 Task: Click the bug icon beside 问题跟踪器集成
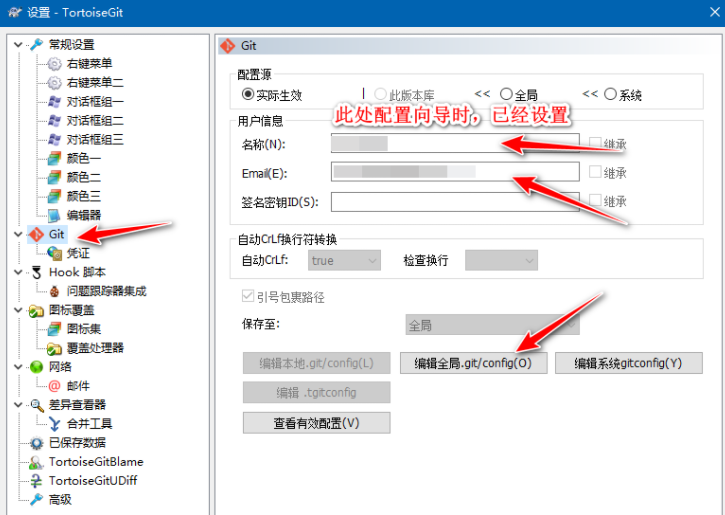click(54, 291)
